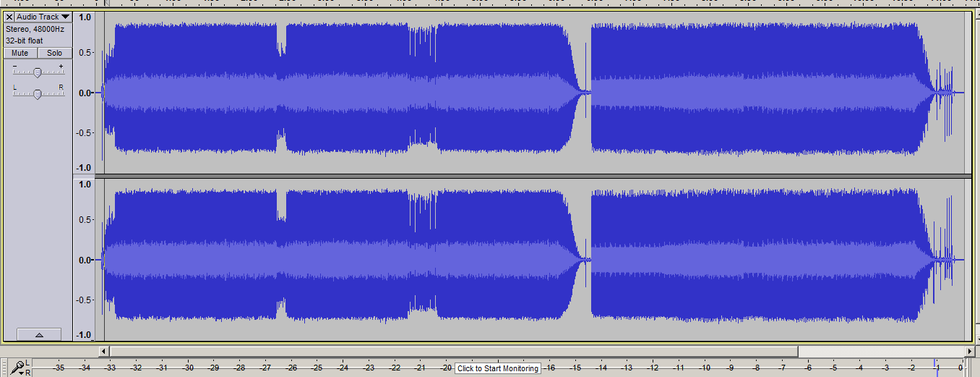Click the horizontal scrollbar right arrow
Image resolution: width=980 pixels, height=377 pixels.
point(971,351)
